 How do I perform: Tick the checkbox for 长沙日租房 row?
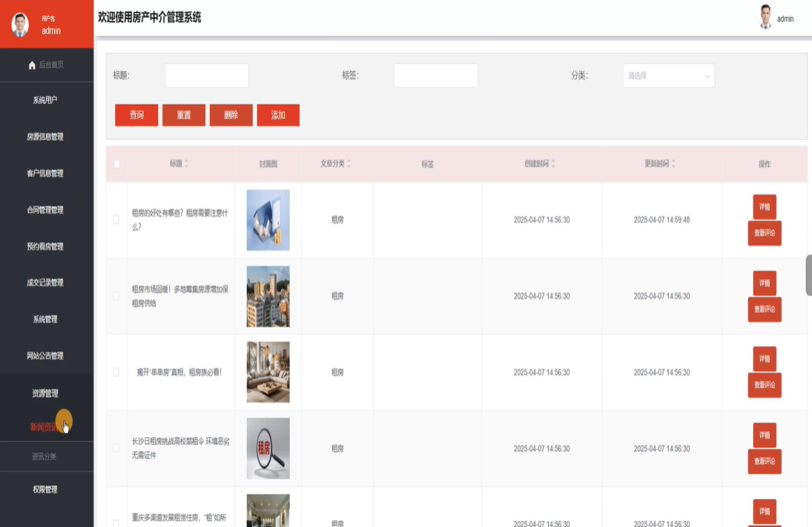[x=116, y=448]
